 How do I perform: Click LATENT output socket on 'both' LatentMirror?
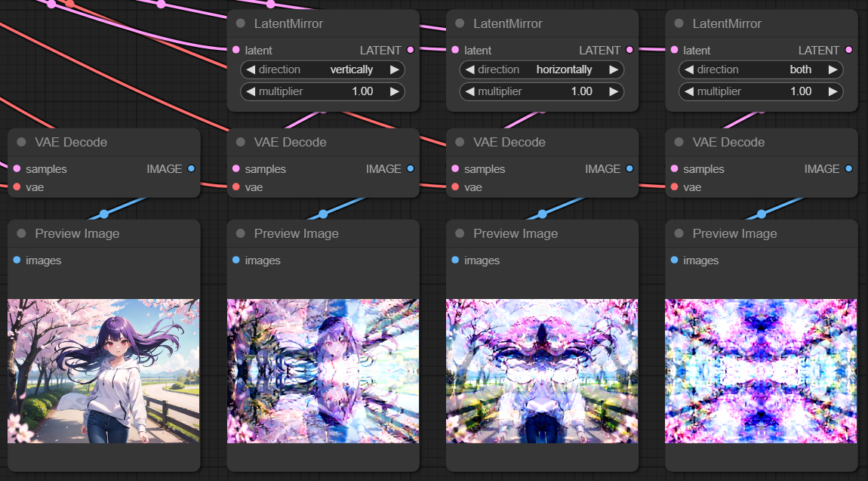point(848,50)
